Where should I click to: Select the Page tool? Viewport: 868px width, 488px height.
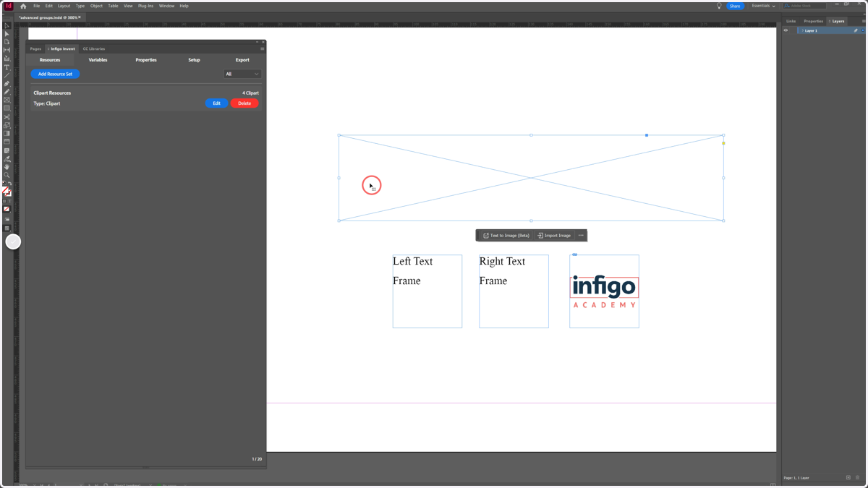[7, 41]
